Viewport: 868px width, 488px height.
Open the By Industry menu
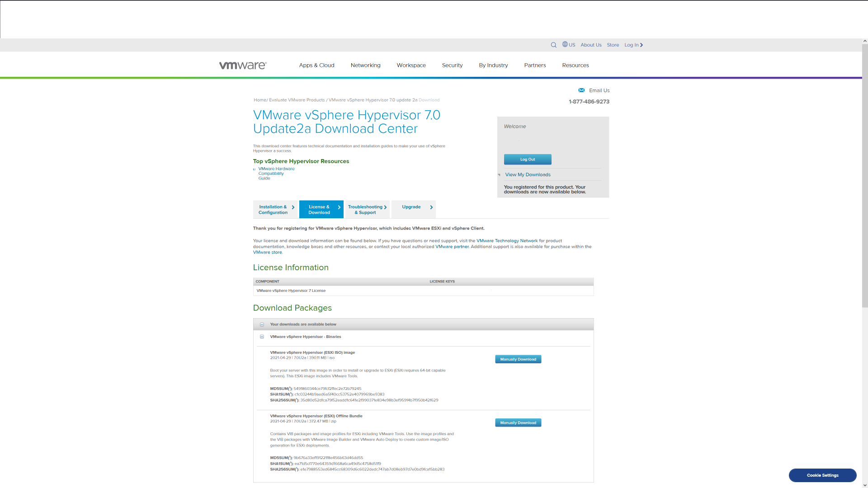point(493,65)
